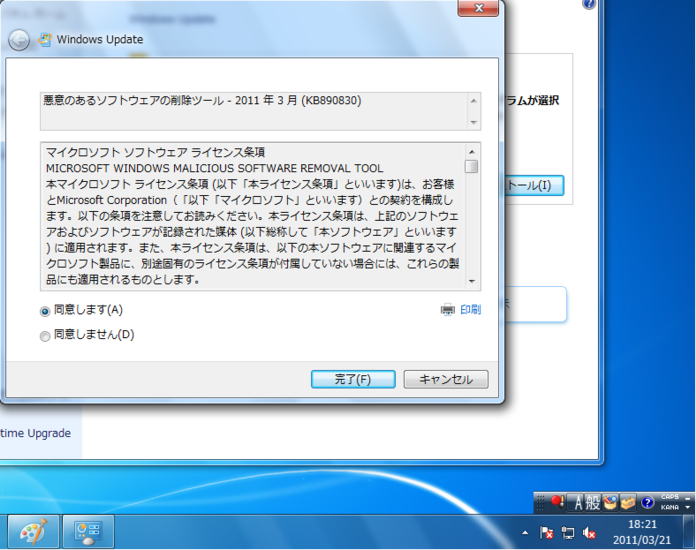
Task: Click the printer icon next to 印刷
Action: click(x=448, y=309)
